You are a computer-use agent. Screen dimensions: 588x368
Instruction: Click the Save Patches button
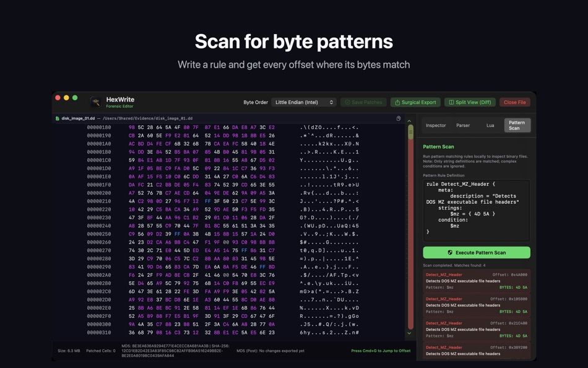[363, 102]
